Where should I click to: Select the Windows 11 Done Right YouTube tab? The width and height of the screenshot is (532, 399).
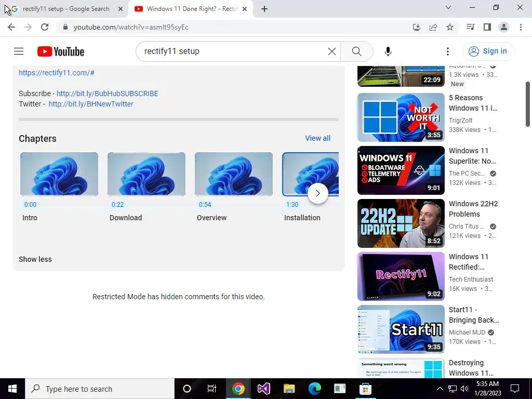tap(190, 9)
